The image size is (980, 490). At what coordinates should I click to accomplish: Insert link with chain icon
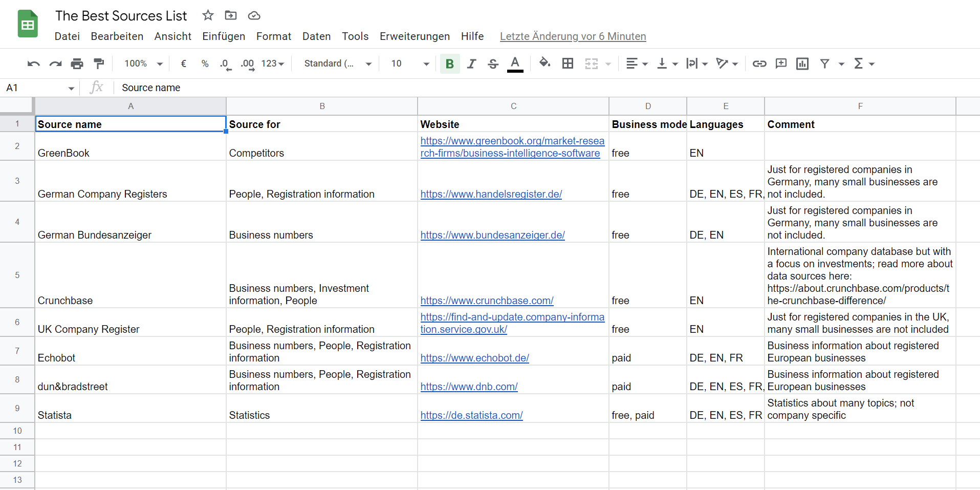759,63
